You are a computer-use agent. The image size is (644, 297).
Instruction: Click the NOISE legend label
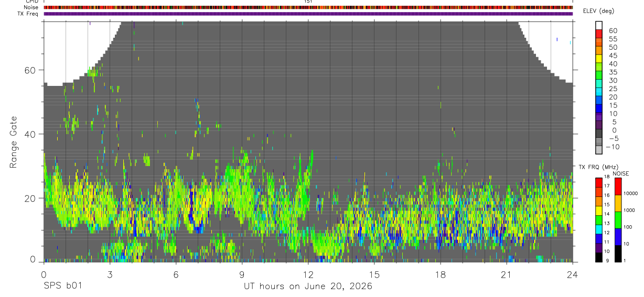(621, 173)
